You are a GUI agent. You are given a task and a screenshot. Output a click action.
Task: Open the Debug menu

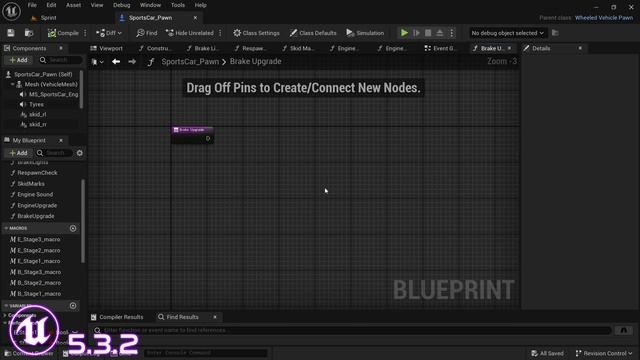pyautogui.click(x=121, y=5)
